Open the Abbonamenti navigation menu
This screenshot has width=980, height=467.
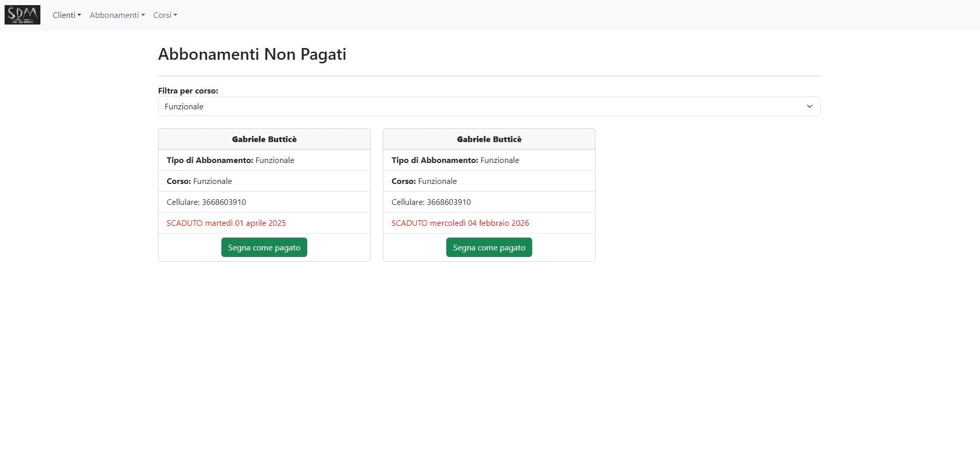113,15
